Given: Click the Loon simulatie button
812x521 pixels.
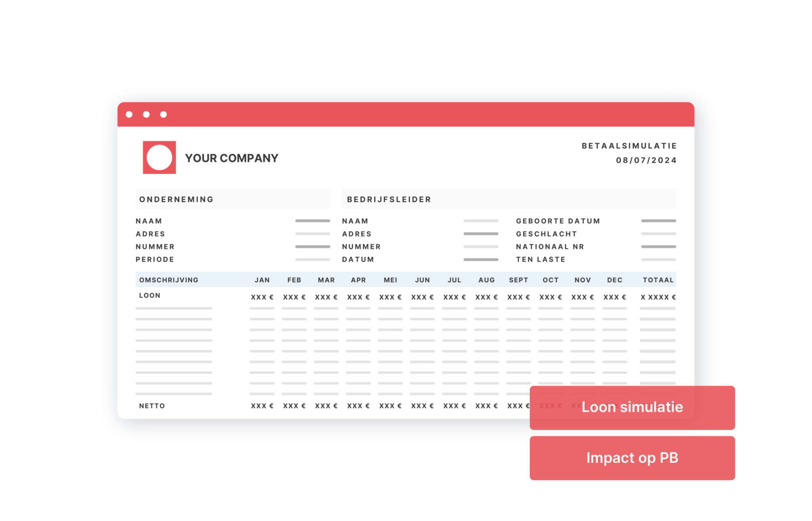Looking at the screenshot, I should click(632, 407).
